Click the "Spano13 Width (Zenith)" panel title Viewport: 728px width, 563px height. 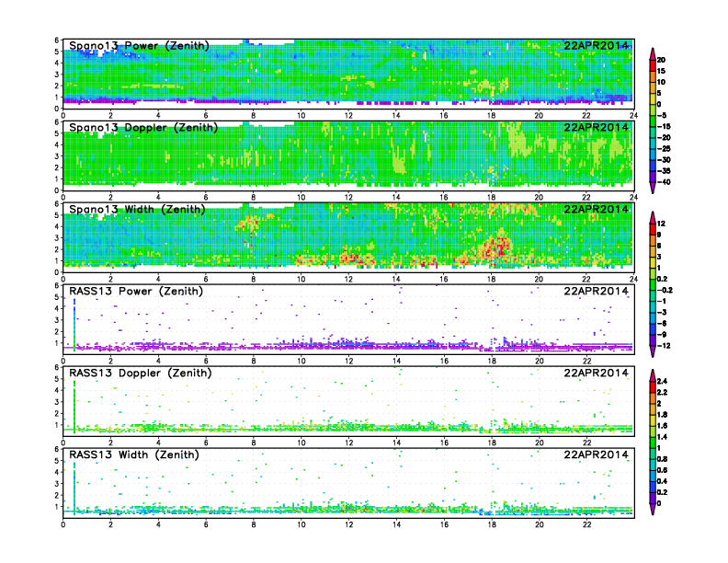137,210
